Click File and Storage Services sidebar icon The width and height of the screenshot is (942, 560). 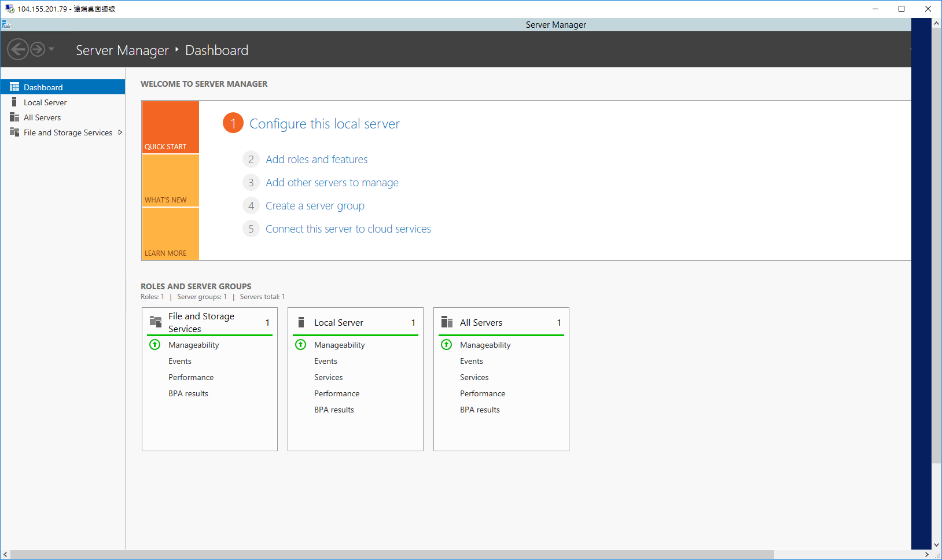click(x=14, y=132)
